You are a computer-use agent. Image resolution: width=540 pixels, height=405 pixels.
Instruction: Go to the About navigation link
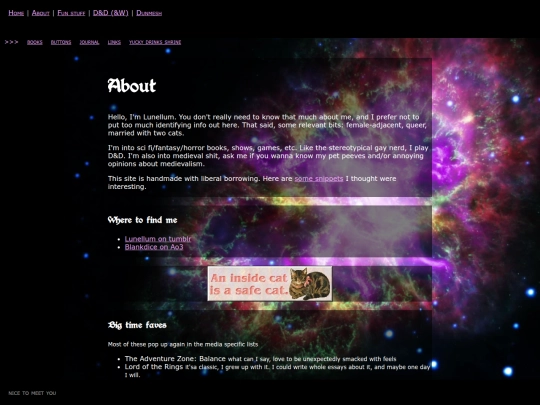coord(41,13)
